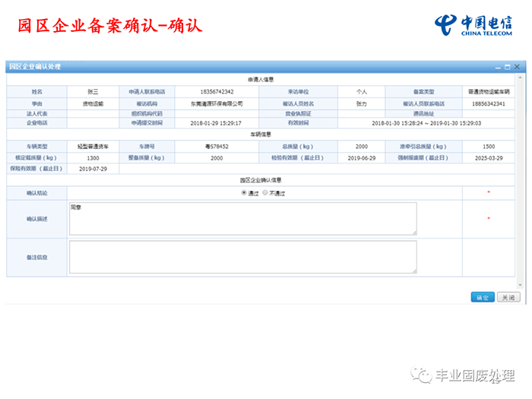This screenshot has height=399, width=532.
Task: Click the company name 东莞清源环保有限公司
Action: point(217,103)
